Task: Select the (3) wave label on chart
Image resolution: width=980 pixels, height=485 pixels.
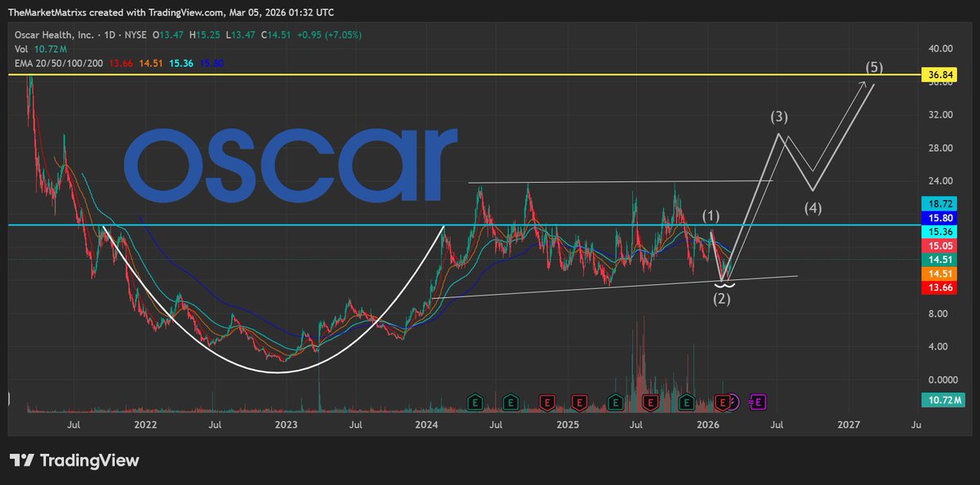Action: 779,117
